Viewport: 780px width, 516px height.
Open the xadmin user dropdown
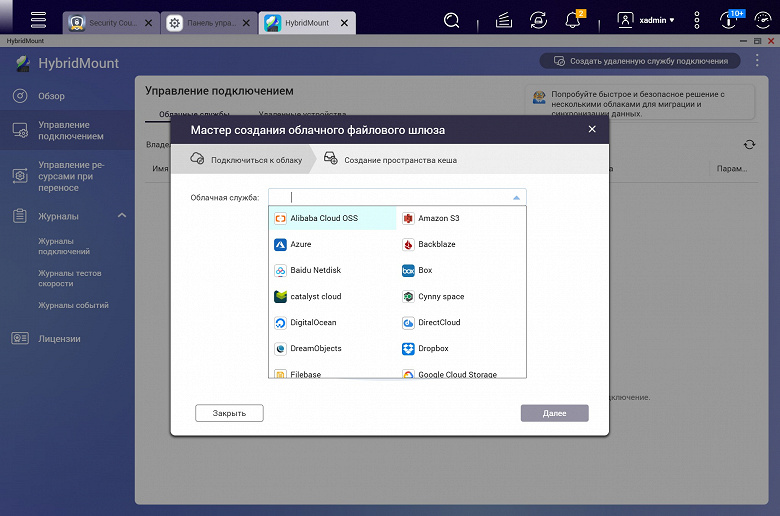[646, 20]
